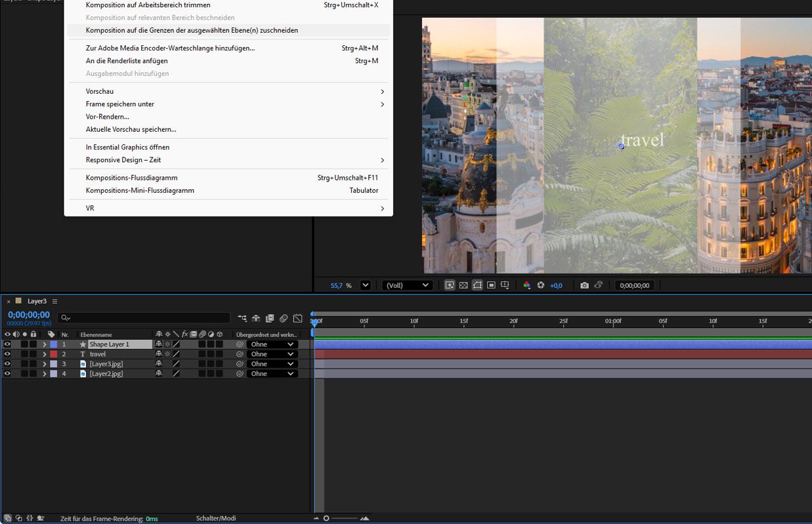The width and height of the screenshot is (812, 524).
Task: Click the Schalter/Modi toggle button
Action: [215, 518]
